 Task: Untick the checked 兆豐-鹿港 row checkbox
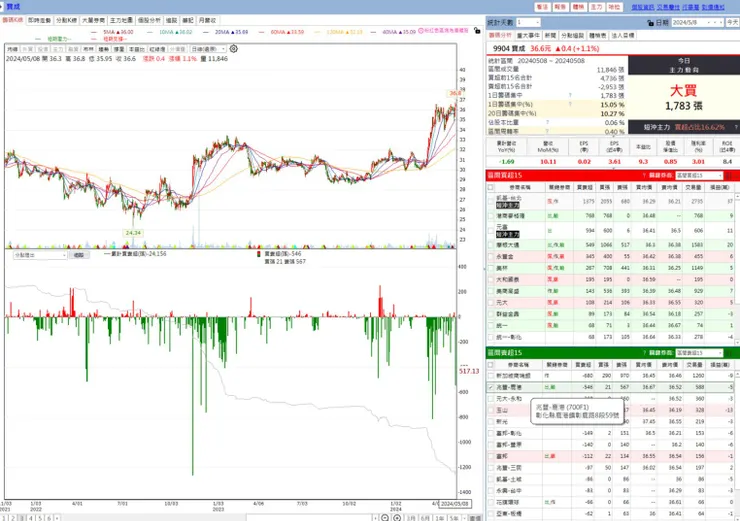pyautogui.click(x=491, y=387)
